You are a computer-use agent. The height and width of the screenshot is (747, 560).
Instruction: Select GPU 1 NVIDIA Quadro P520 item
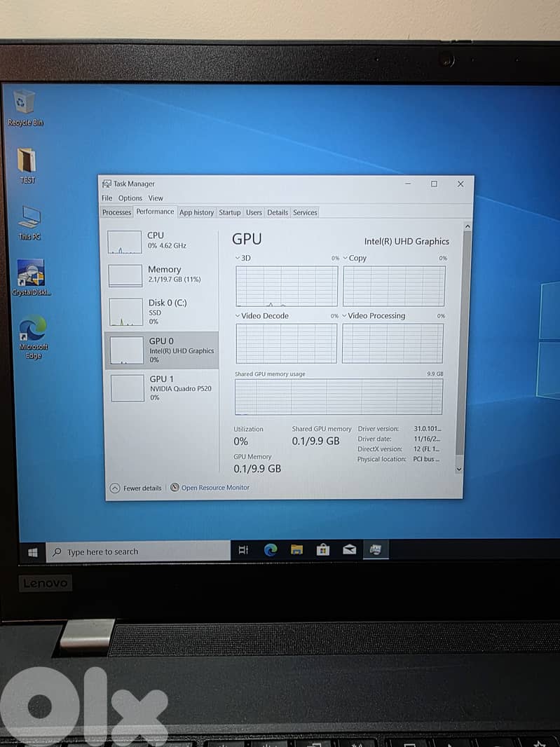click(162, 388)
